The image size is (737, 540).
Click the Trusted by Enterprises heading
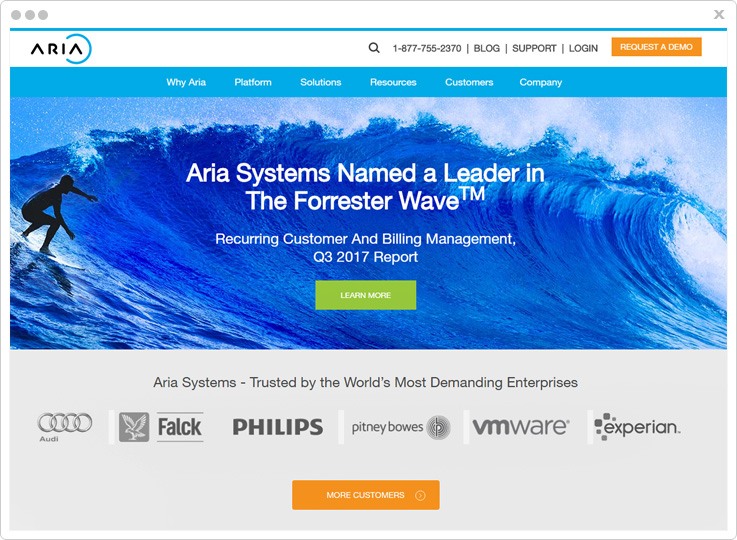[x=365, y=383]
